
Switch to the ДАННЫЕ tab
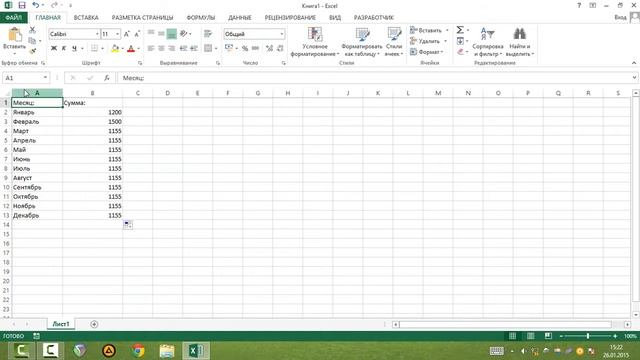point(240,18)
